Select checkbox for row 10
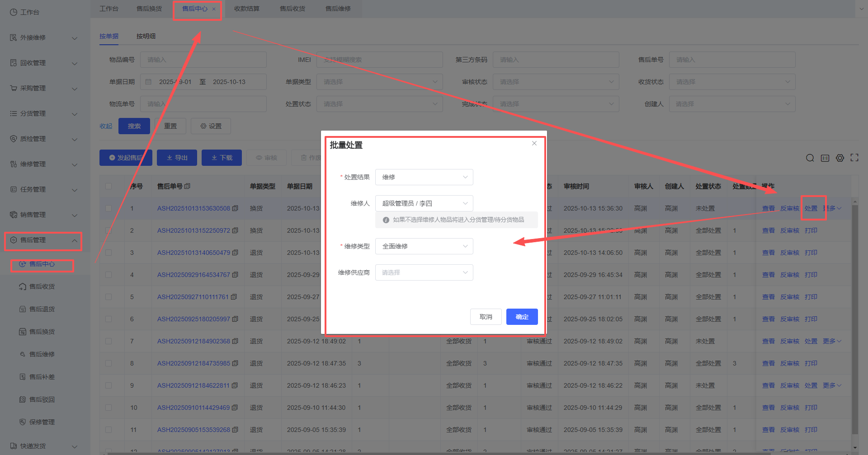This screenshot has height=455, width=868. point(108,408)
